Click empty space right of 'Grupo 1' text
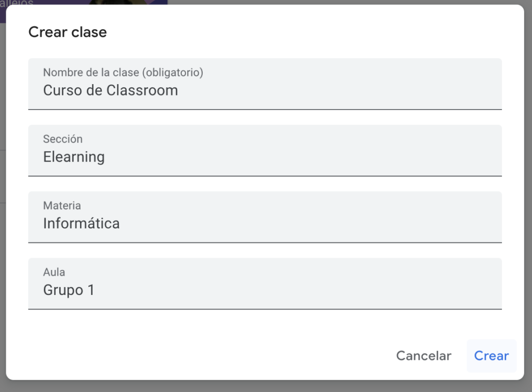 [x=299, y=290]
